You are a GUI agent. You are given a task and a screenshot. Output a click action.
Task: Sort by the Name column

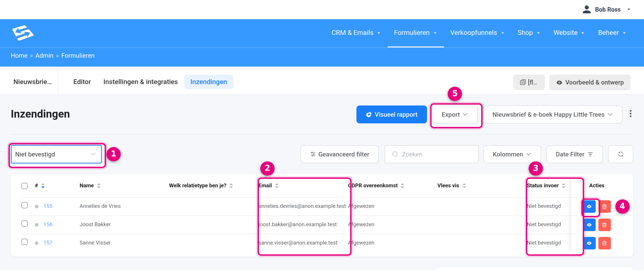[99, 186]
